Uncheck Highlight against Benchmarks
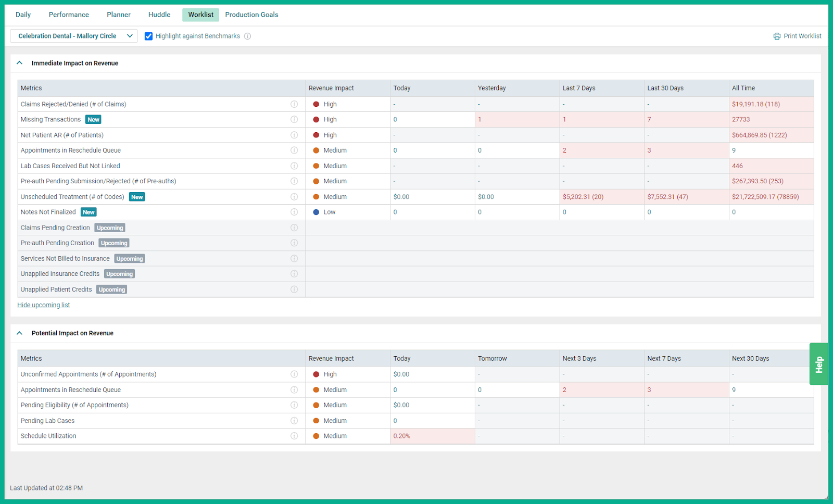This screenshot has width=833, height=504. 149,36
